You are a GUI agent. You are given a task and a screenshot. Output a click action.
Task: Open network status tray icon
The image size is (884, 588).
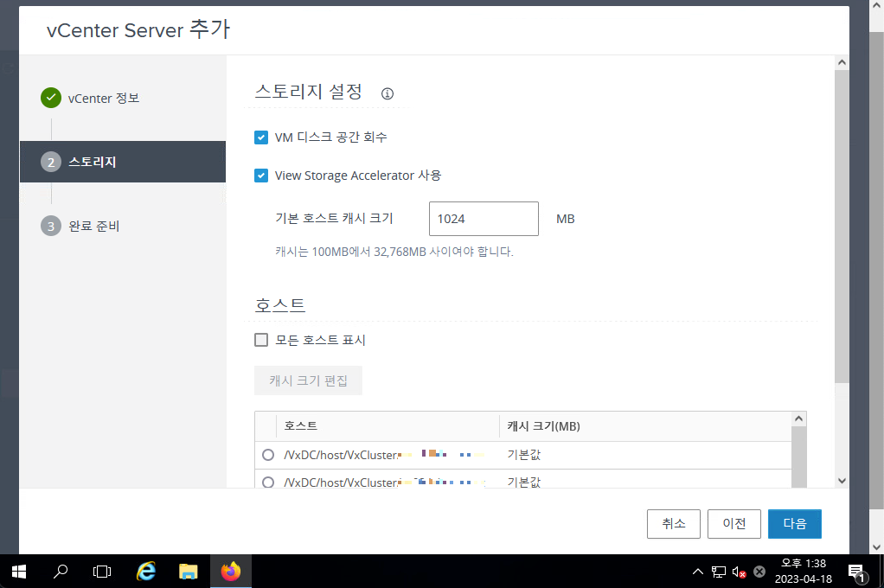[719, 572]
